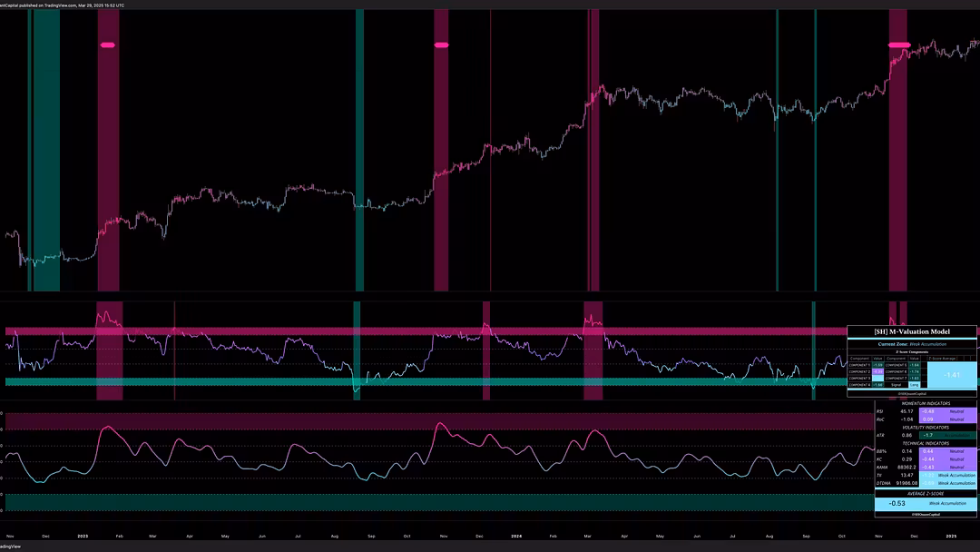Screen dimensions: 980x552
Task: Click the KAMA value 88362.2
Action: click(x=906, y=467)
